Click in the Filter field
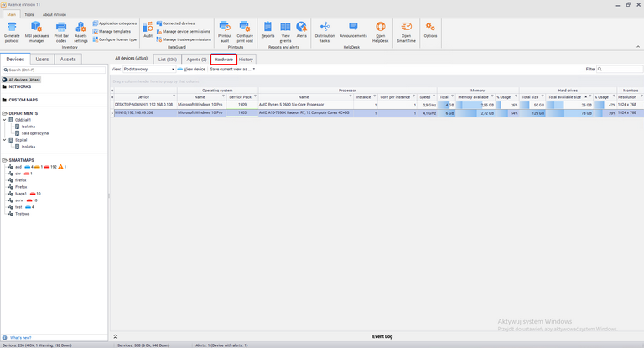 click(x=621, y=70)
